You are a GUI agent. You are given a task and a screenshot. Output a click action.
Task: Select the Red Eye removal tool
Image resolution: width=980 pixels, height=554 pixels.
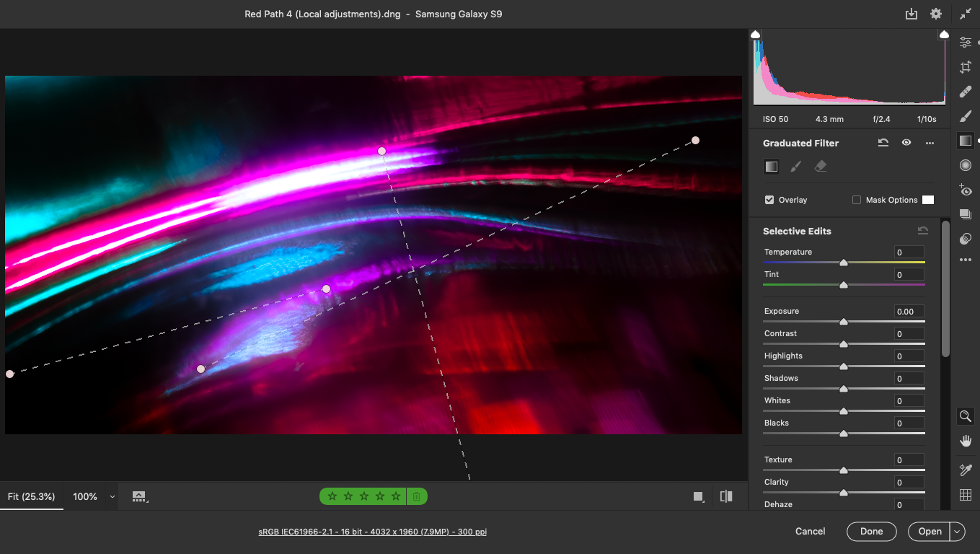[966, 190]
